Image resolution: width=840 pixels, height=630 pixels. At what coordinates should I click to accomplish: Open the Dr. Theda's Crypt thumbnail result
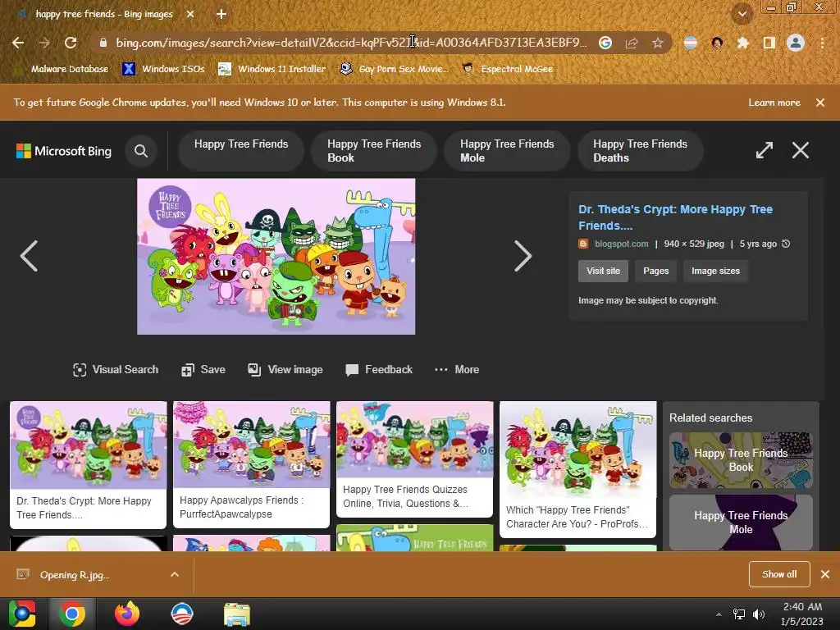pyautogui.click(x=89, y=465)
